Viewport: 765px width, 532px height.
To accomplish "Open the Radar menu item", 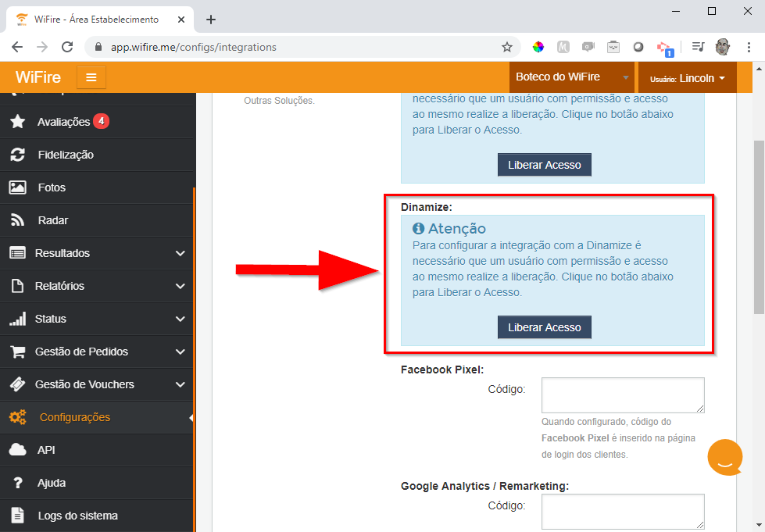I will pos(97,220).
